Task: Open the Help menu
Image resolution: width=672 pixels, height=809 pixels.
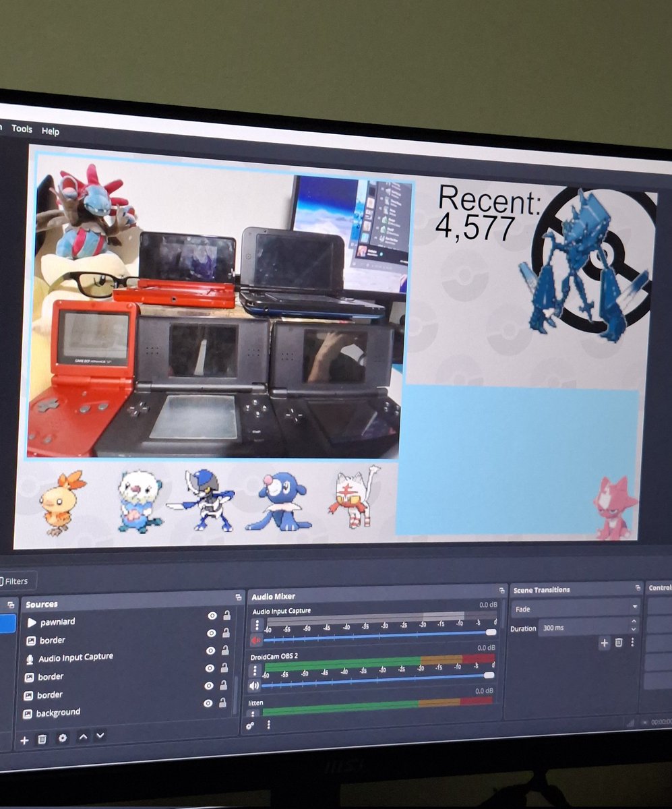Action: click(x=51, y=131)
